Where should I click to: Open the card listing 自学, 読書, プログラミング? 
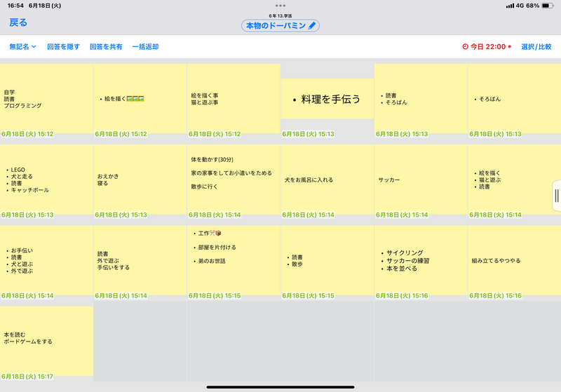pos(46,99)
